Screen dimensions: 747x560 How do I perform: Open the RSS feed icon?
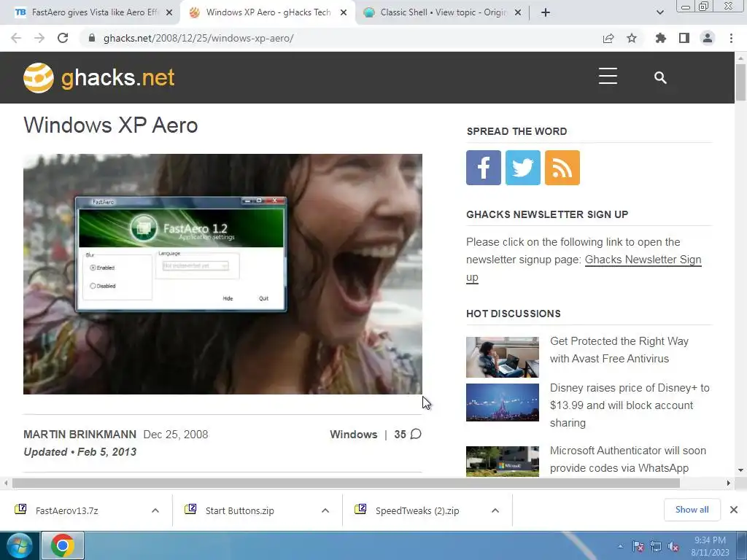point(562,168)
